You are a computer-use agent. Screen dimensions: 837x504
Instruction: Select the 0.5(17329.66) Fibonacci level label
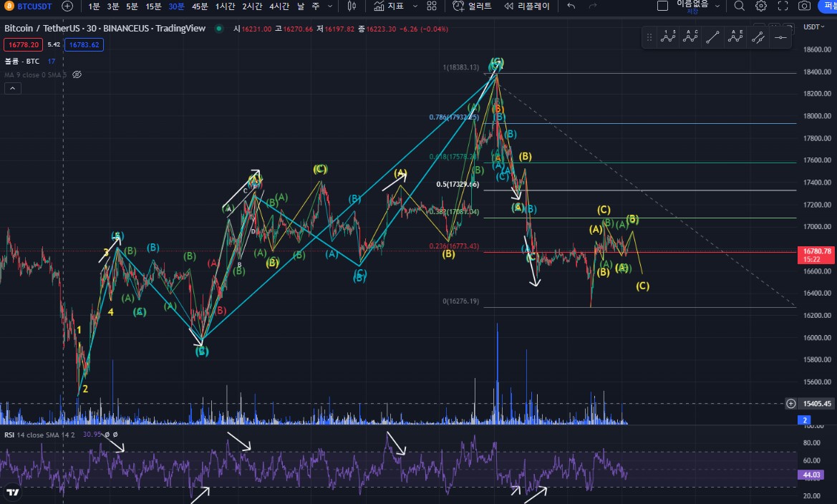click(458, 184)
